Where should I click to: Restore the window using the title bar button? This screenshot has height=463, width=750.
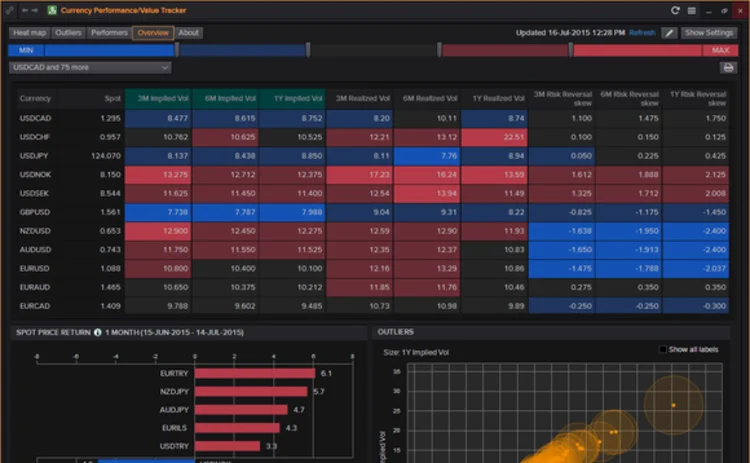(724, 11)
